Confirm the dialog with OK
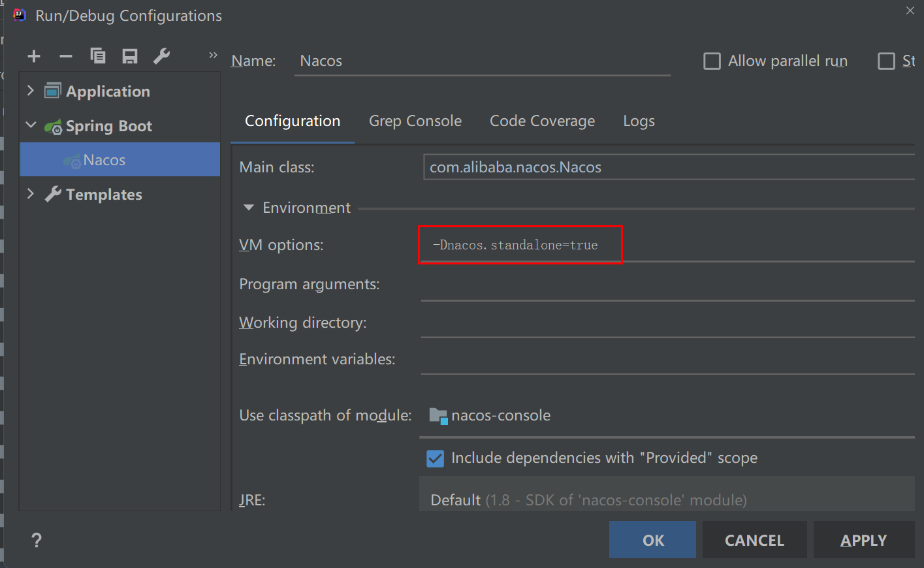The image size is (924, 568). (x=652, y=540)
